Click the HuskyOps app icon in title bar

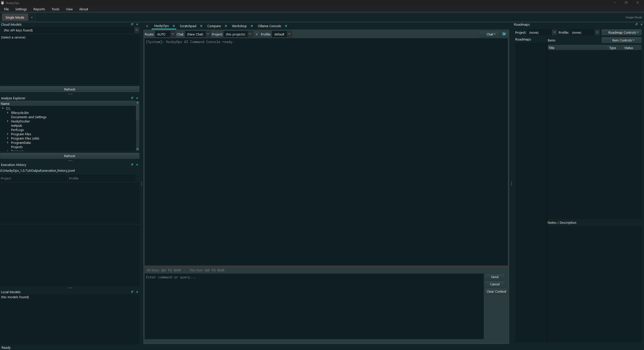(x=3, y=3)
